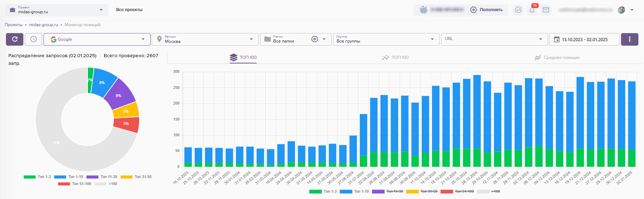Viewport: 644px width, 199px height.
Task: Open the Регион Москва dropdown
Action: [205, 39]
